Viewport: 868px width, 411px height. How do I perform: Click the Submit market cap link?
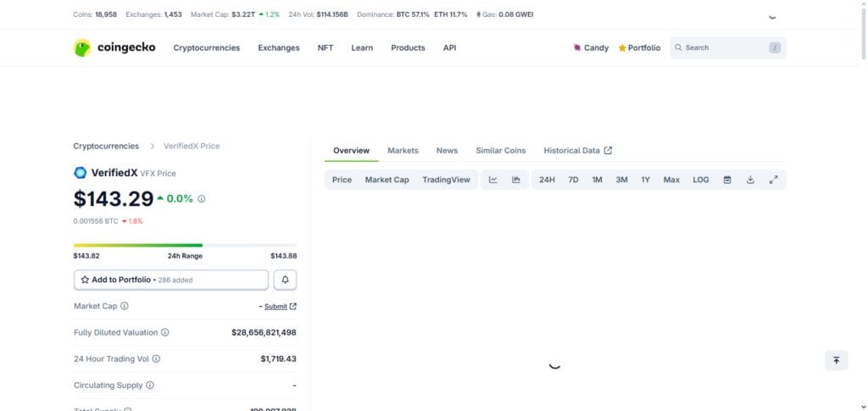point(275,307)
